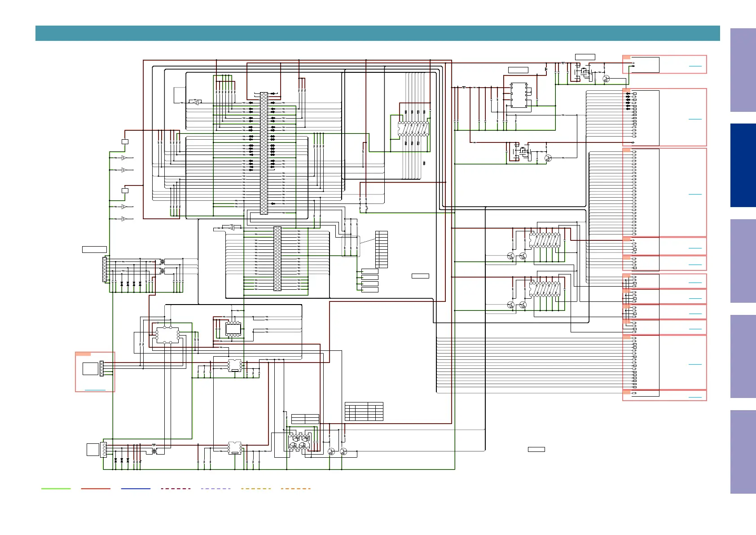Select the bottom purple side tab
This screenshot has height=535, width=756.
coord(743,452)
